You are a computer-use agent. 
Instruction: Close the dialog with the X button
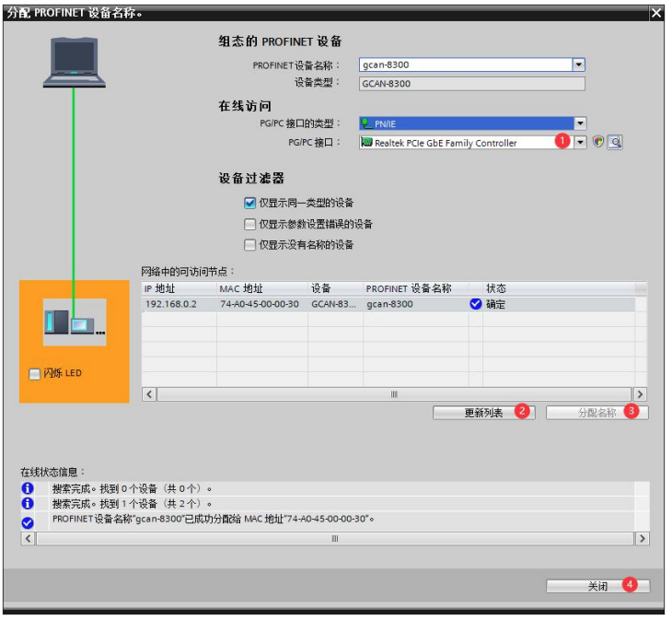coord(656,13)
